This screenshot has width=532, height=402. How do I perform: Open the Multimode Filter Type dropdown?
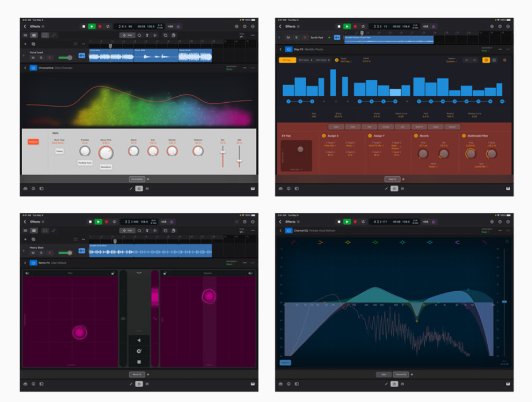click(480, 166)
